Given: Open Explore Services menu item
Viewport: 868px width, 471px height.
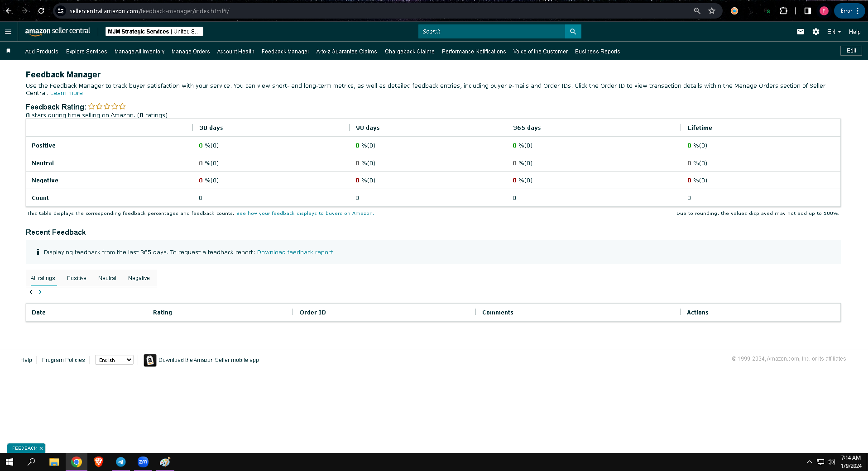Looking at the screenshot, I should pos(86,52).
